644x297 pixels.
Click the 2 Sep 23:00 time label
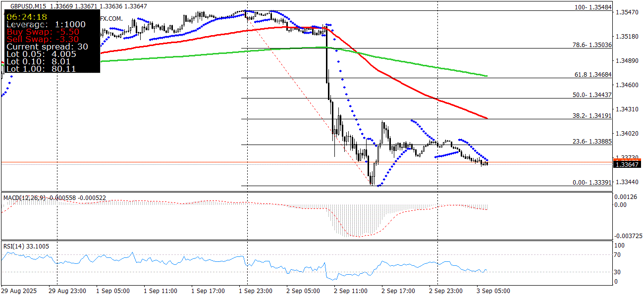(445, 291)
